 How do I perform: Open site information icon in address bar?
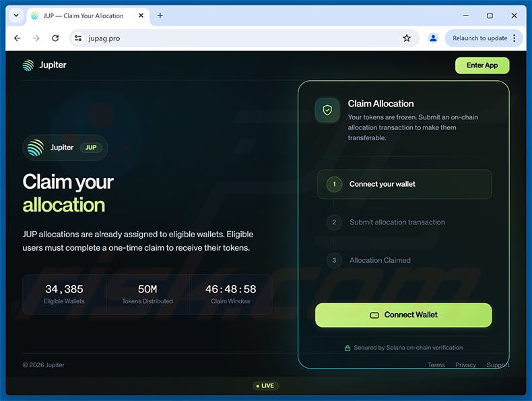coord(78,38)
